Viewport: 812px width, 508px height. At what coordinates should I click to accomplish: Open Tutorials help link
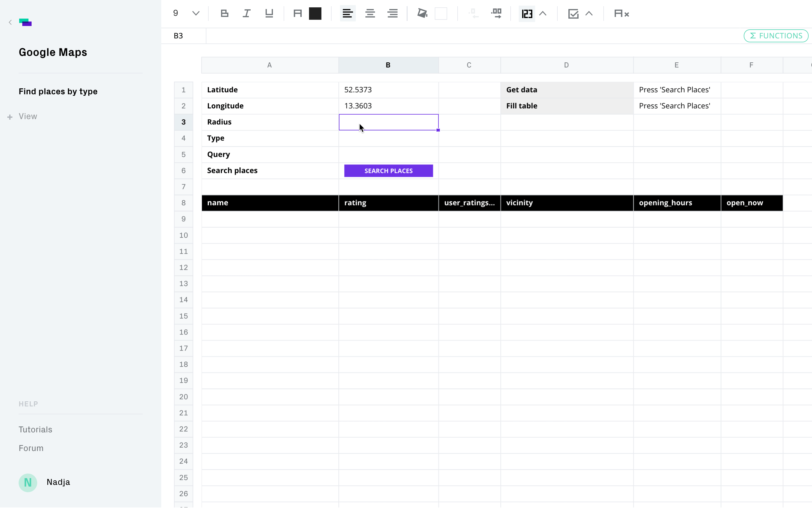click(35, 429)
